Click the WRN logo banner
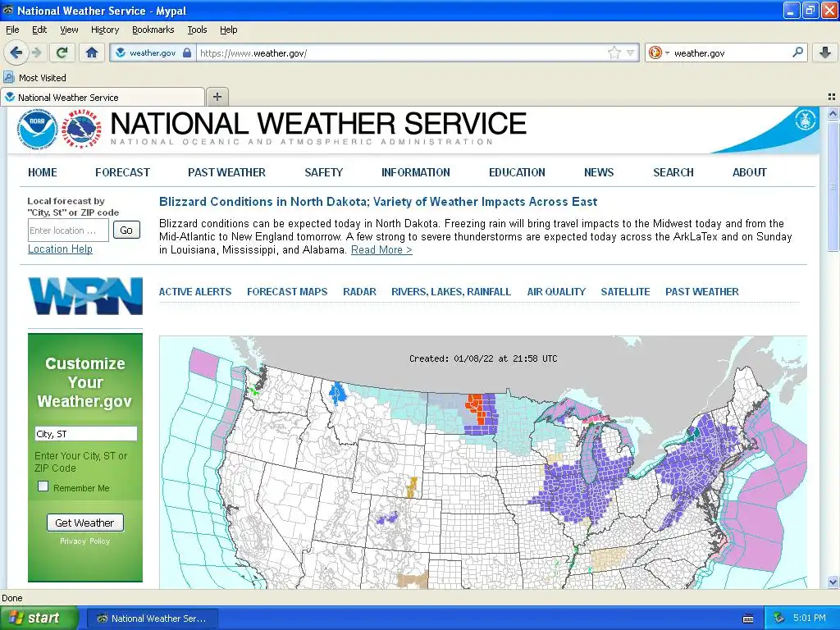Viewport: 840px width, 630px height. pos(85,295)
